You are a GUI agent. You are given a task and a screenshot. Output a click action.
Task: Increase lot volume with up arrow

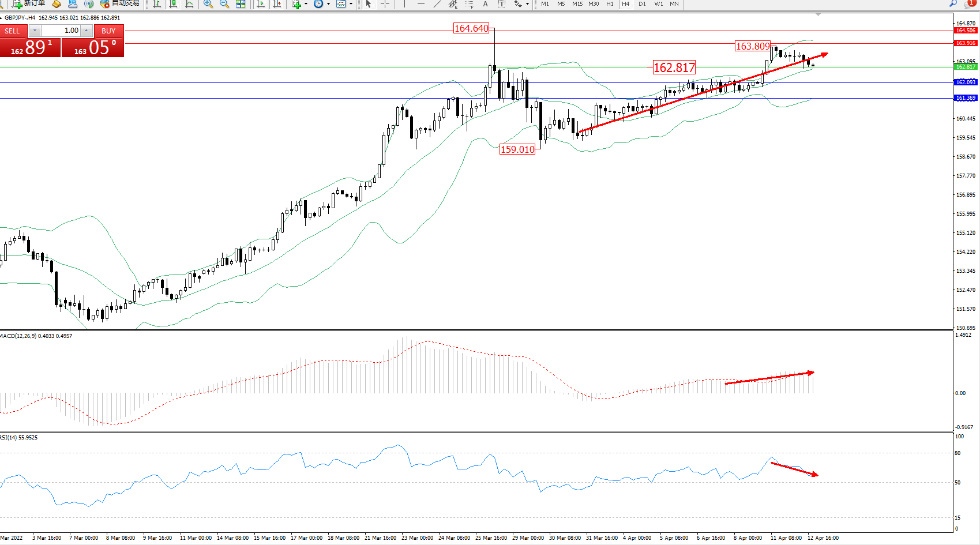coord(86,31)
